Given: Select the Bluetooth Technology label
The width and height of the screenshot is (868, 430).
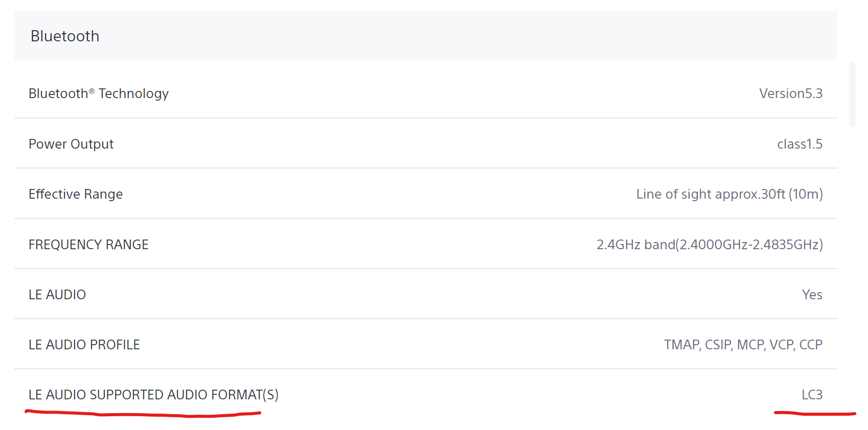Looking at the screenshot, I should [x=99, y=93].
